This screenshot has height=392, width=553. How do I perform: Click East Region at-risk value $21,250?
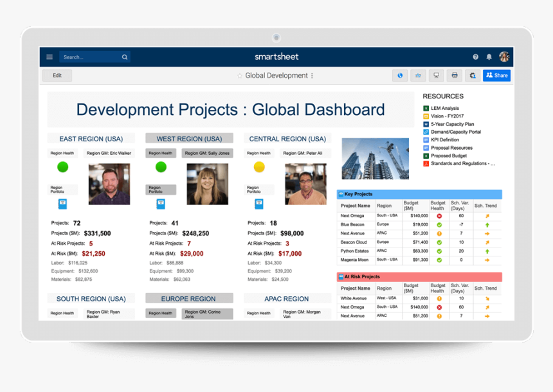click(93, 253)
